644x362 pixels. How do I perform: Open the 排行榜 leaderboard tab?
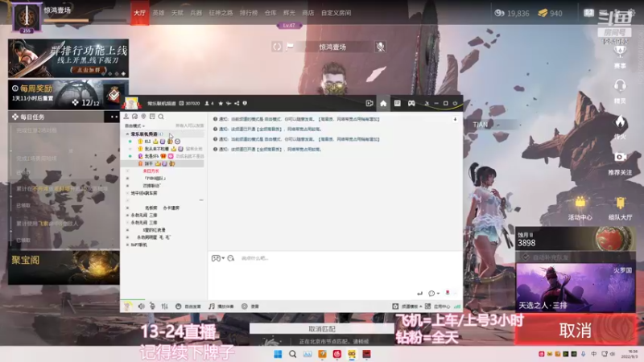pos(249,13)
